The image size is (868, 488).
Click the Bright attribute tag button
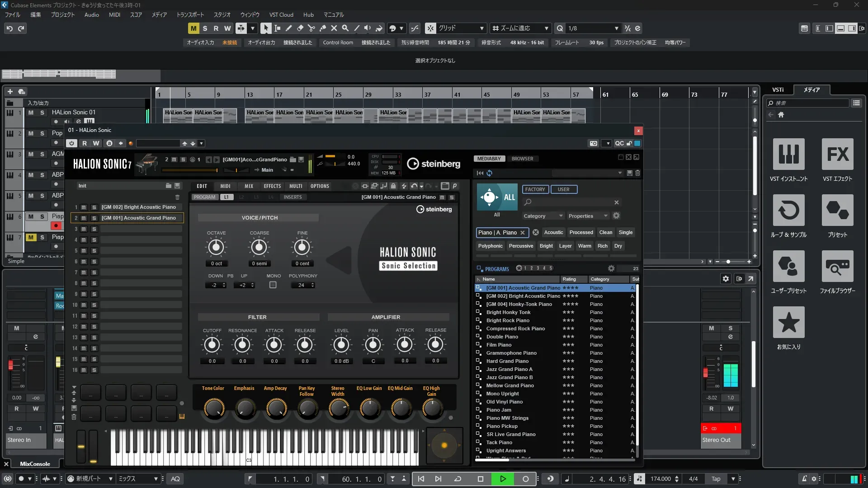546,246
